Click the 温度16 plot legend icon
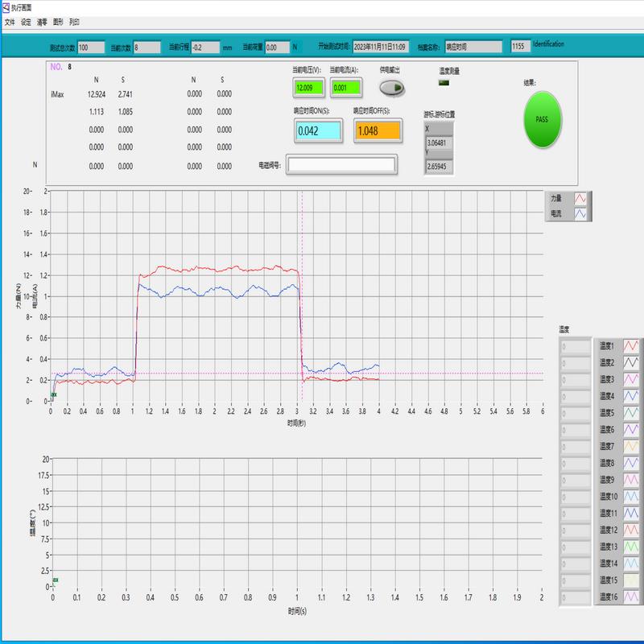Viewport: 644px width, 644px height. pyautogui.click(x=631, y=597)
